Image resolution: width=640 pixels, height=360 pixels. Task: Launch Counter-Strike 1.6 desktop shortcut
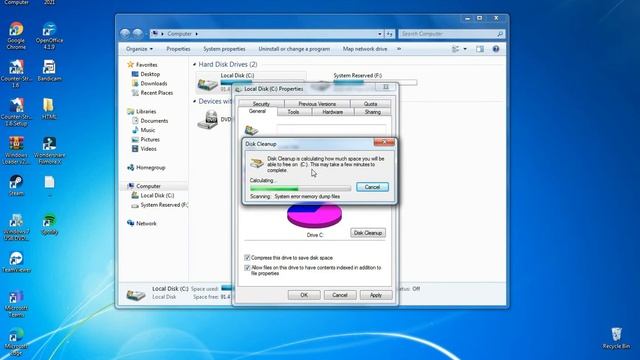coord(16,73)
